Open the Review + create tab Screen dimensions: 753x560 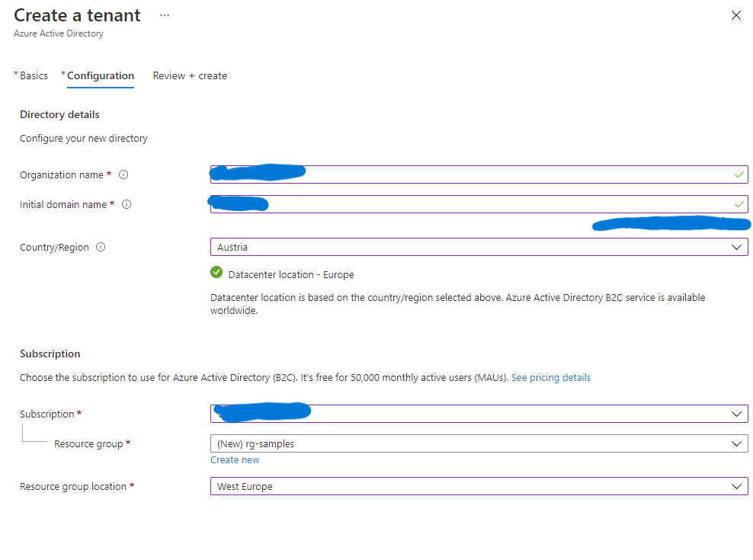coord(189,75)
